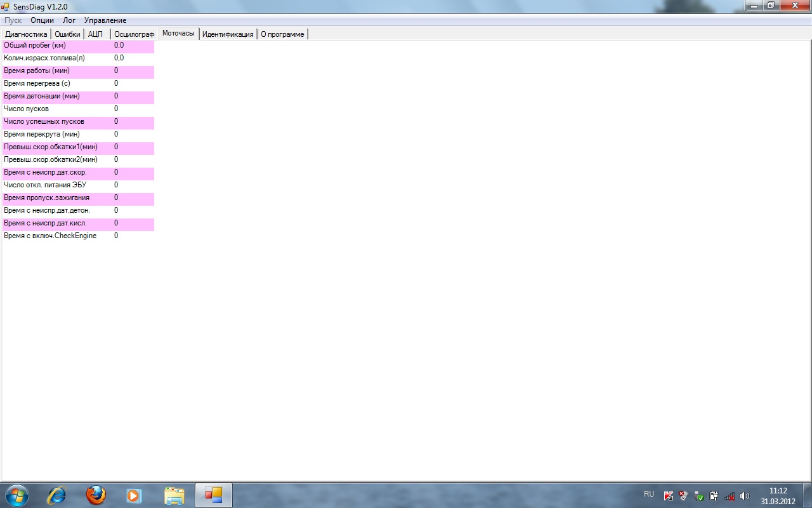The image size is (812, 508).
Task: Click the volume speaker tray icon
Action: tap(745, 496)
